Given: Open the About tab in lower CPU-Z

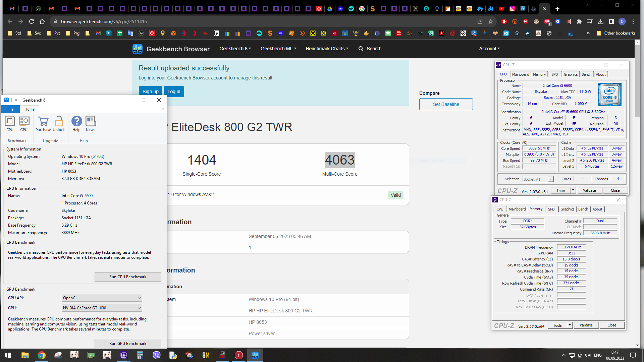Looking at the screenshot, I should [x=597, y=209].
